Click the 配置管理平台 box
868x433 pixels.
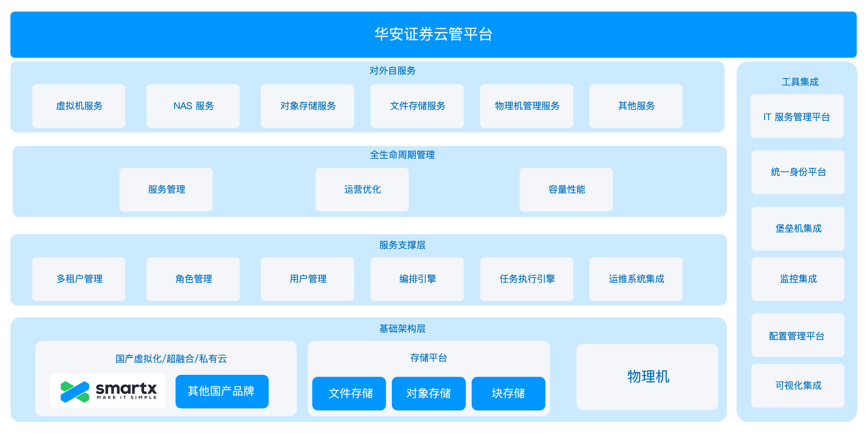798,335
